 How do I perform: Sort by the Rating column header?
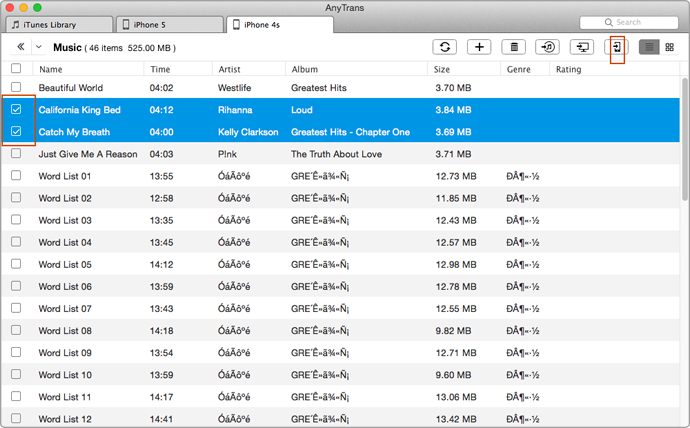[x=614, y=69]
